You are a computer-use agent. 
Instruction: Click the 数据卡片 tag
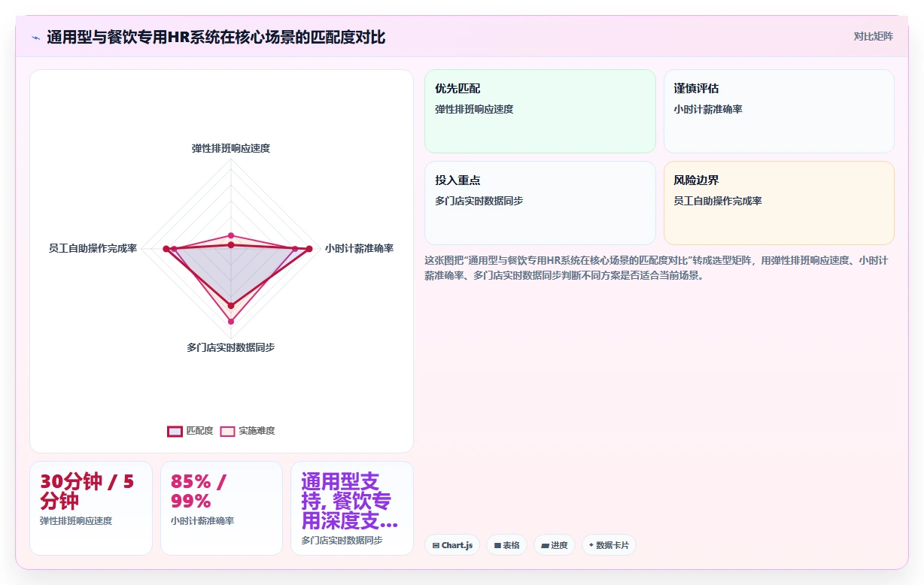[x=609, y=545]
